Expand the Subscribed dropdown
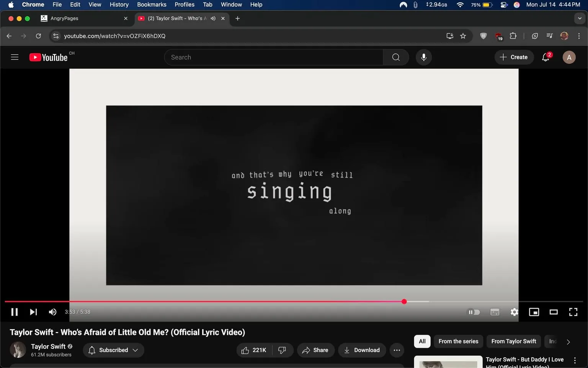 135,350
